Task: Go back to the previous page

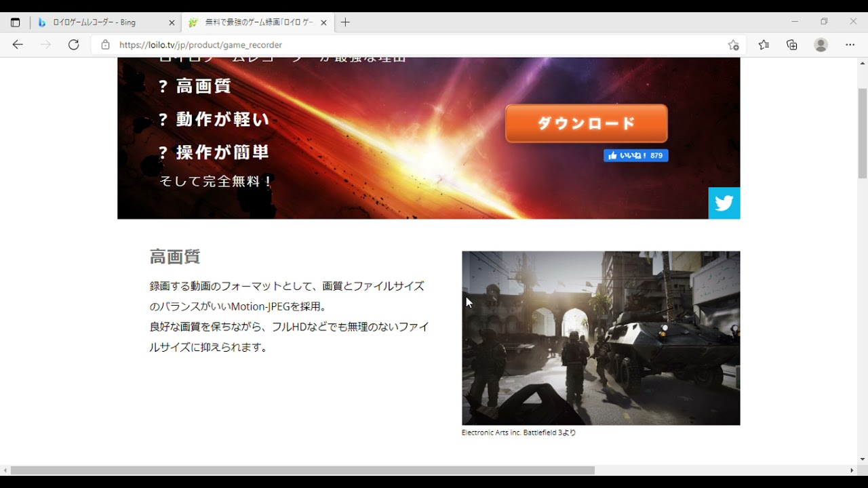Action: (x=18, y=45)
